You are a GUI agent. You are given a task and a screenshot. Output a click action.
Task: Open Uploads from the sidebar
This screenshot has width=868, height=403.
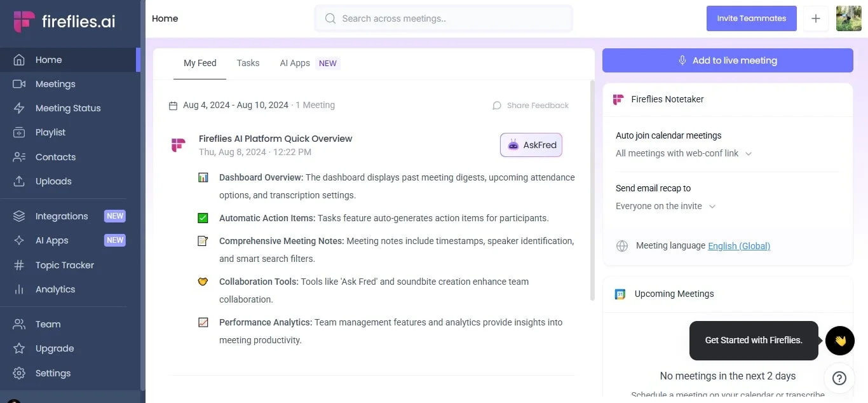tap(70, 181)
